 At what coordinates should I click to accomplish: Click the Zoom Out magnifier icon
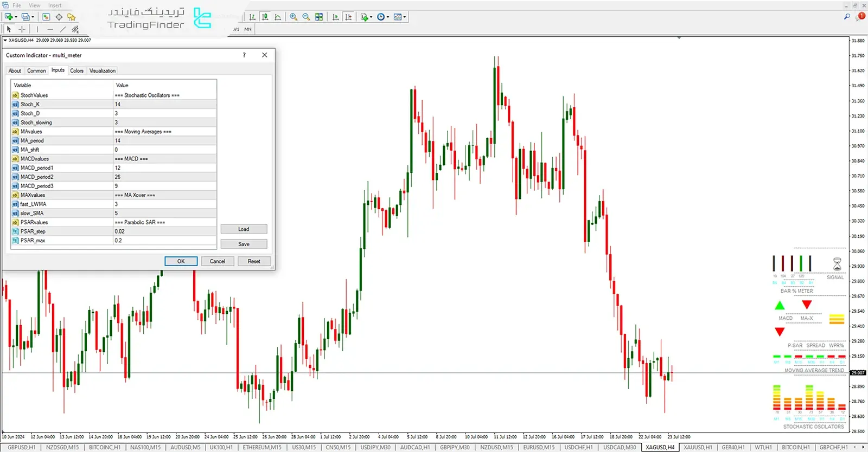306,17
